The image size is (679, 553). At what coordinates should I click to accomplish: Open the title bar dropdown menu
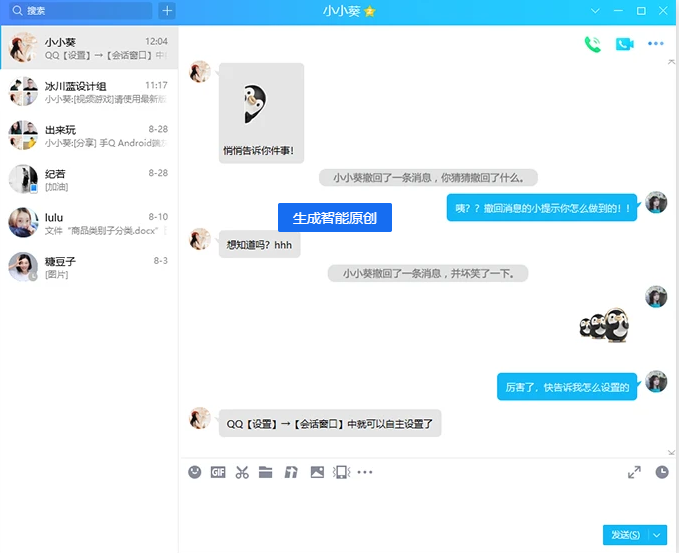click(x=596, y=11)
